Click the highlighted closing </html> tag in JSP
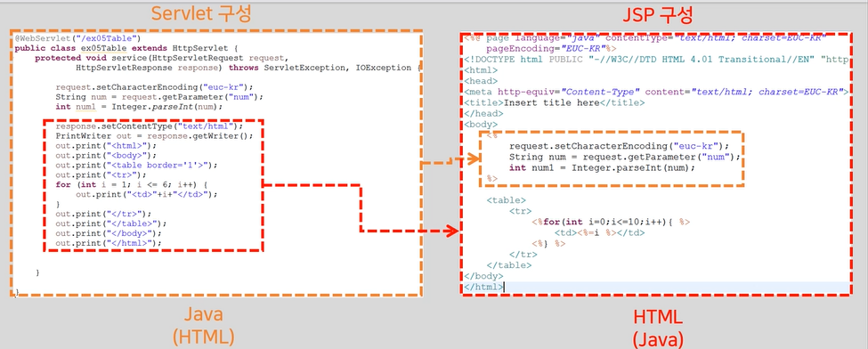The width and height of the screenshot is (868, 349). (483, 287)
